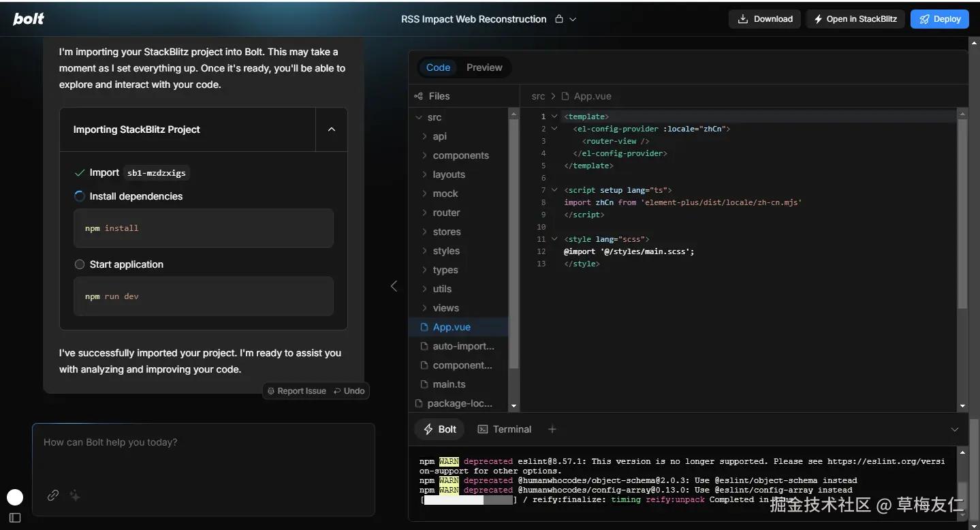
Task: Undo the last Bolt action
Action: coord(349,391)
